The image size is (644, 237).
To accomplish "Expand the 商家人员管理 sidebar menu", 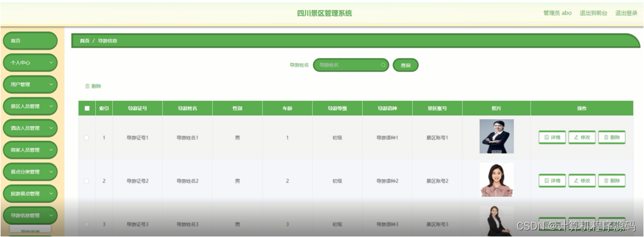I will pyautogui.click(x=30, y=150).
